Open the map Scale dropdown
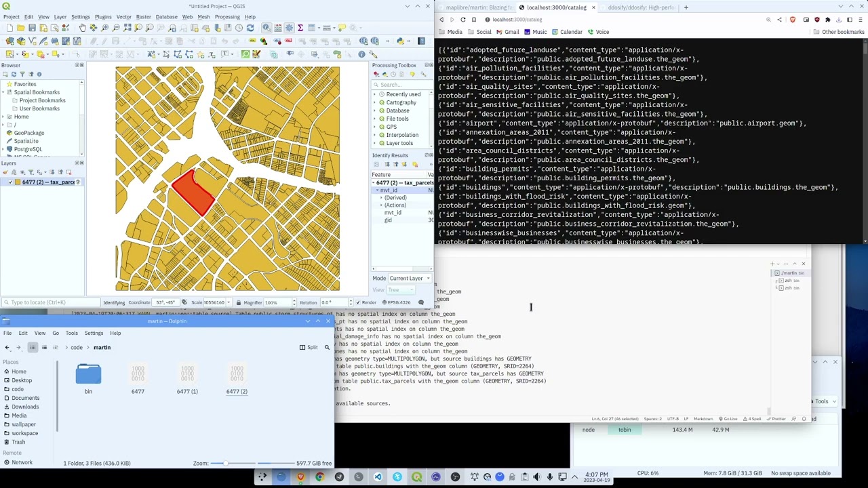Image resolution: width=868 pixels, height=488 pixels. coord(229,302)
